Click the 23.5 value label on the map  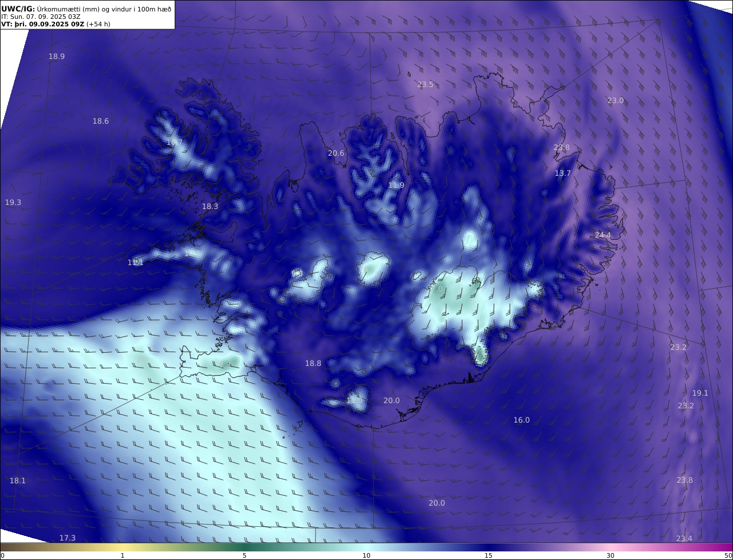(425, 85)
